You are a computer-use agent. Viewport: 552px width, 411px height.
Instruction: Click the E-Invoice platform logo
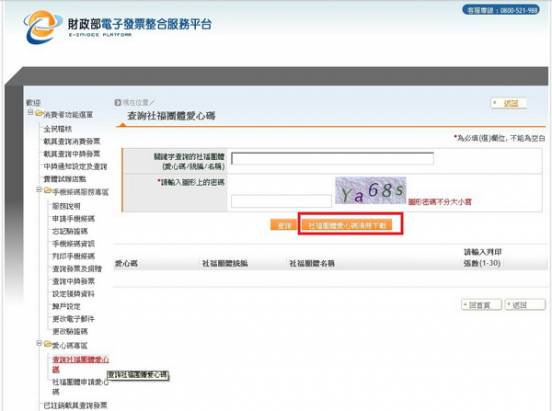pos(41,26)
